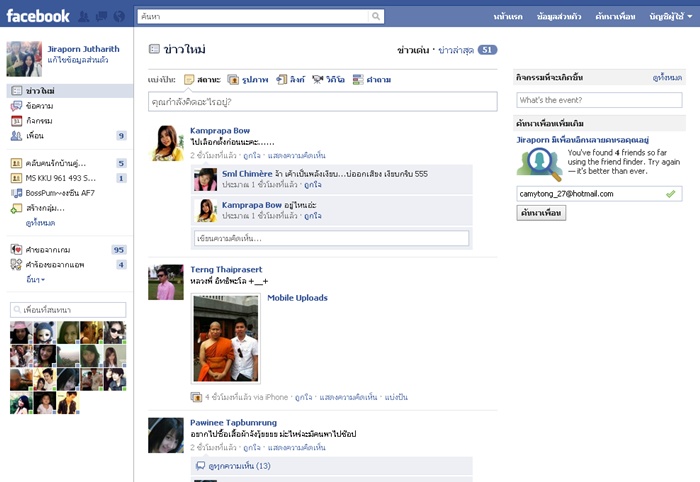Image resolution: width=700 pixels, height=482 pixels.
Task: Click the write a comment field
Action: click(331, 238)
